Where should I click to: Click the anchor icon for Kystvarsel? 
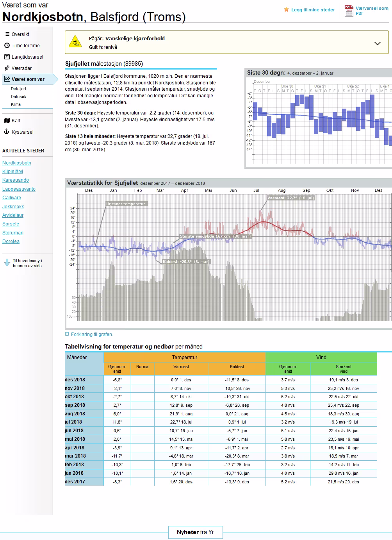pos(7,132)
